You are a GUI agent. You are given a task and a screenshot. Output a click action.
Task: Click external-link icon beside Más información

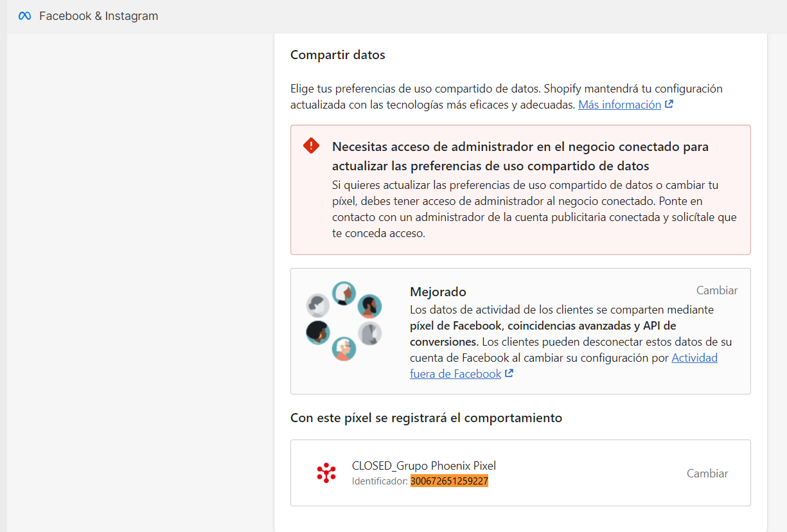point(669,104)
